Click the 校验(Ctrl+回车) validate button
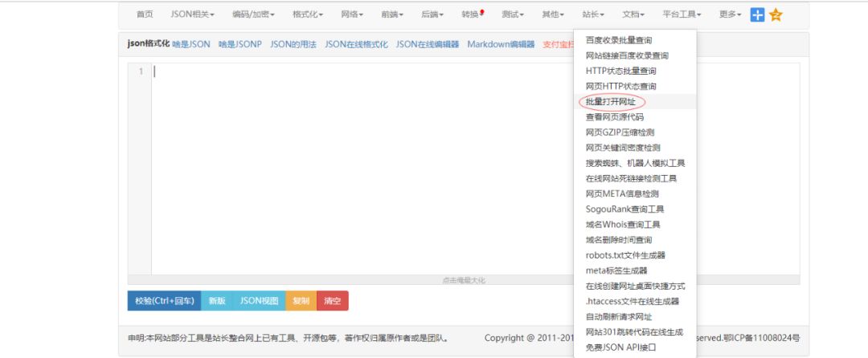This screenshot has height=358, width=868. point(165,300)
